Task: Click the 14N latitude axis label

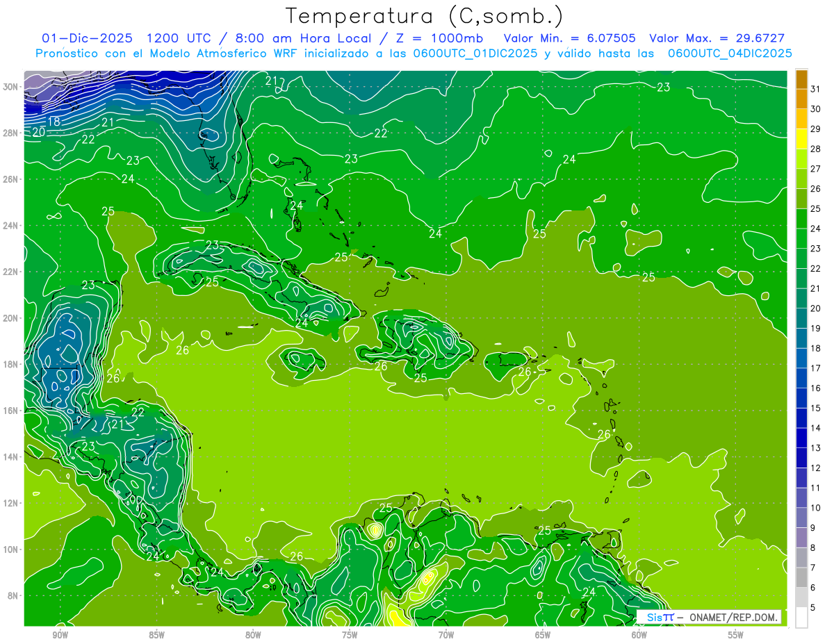Action: (12, 457)
